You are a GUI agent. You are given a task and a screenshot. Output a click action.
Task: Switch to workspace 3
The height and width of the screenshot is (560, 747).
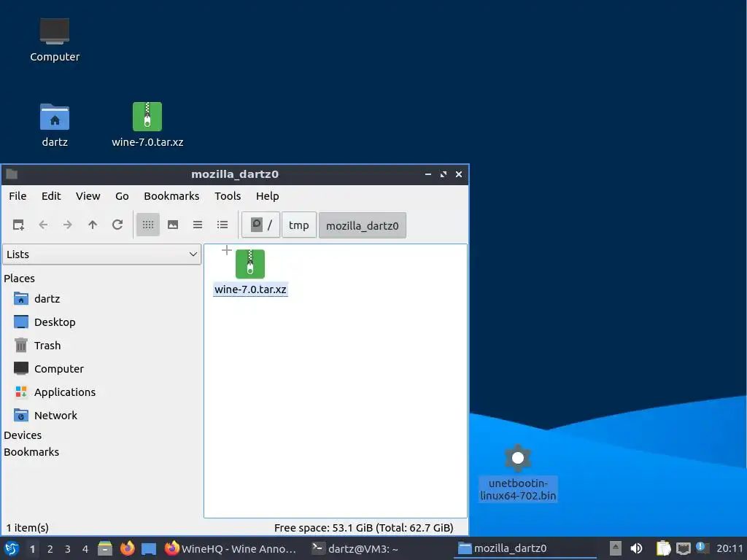[x=68, y=549]
